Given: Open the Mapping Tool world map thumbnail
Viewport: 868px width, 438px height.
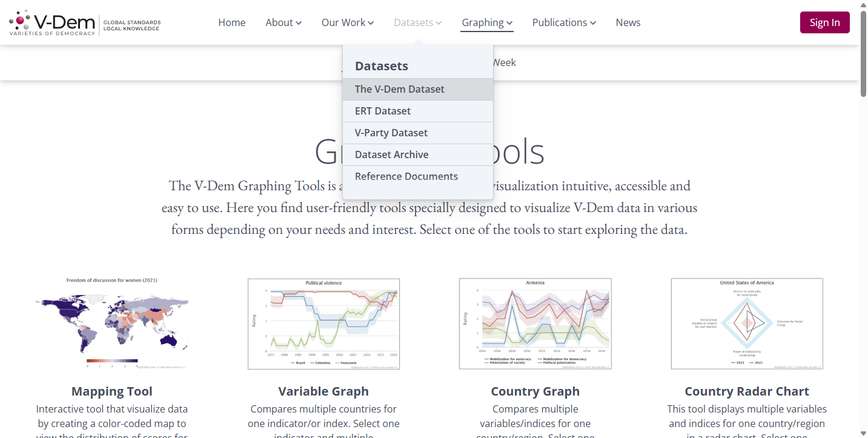Looking at the screenshot, I should tap(112, 324).
